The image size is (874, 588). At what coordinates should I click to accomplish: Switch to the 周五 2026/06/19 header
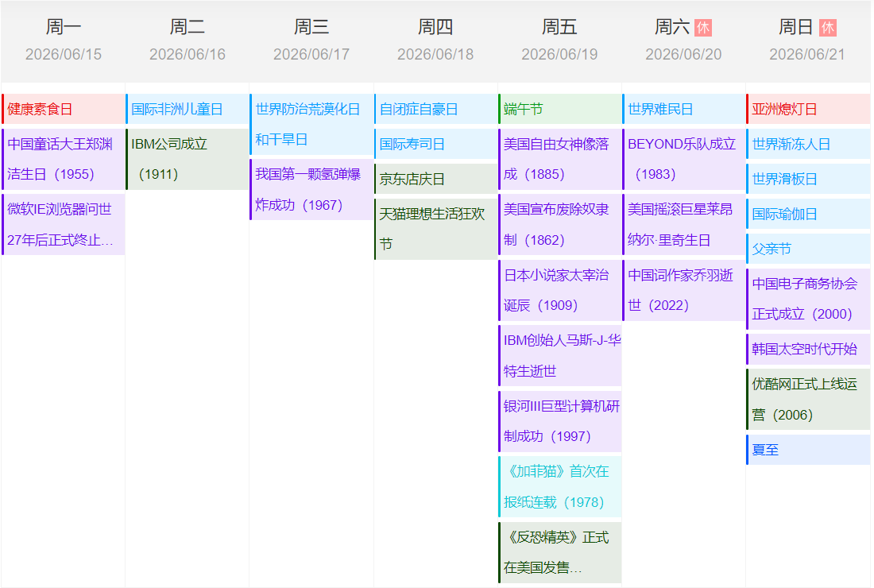coord(559,41)
